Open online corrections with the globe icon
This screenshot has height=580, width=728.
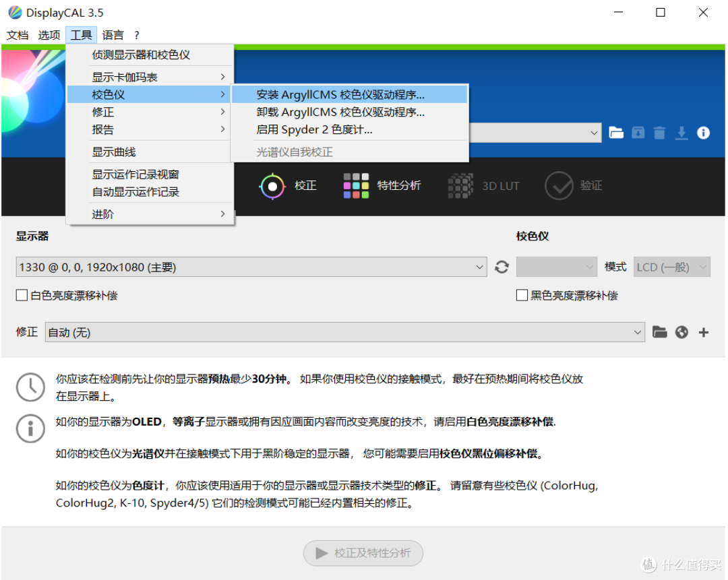click(x=681, y=332)
